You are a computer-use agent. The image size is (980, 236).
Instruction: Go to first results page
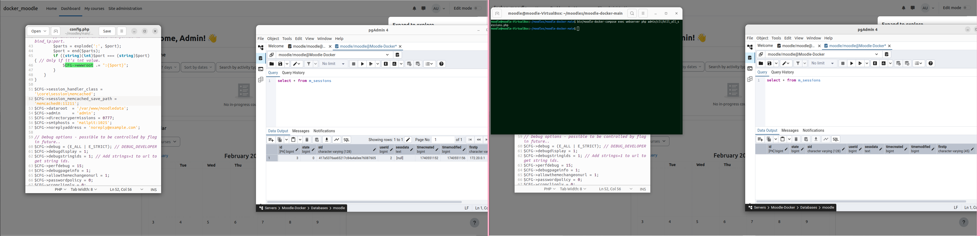470,140
